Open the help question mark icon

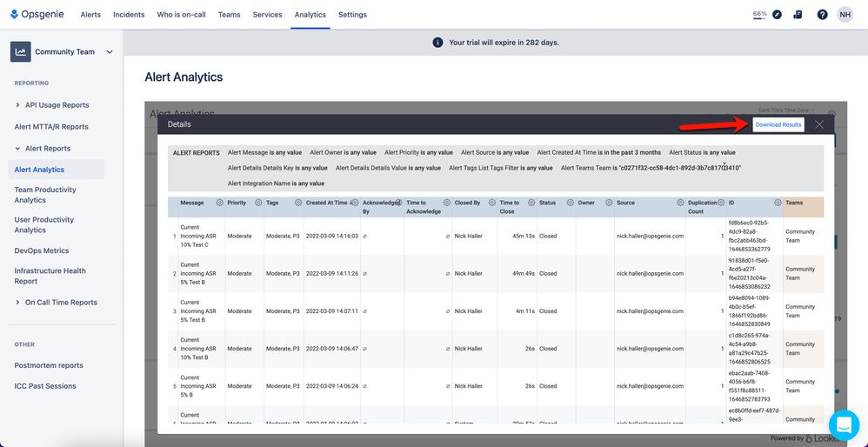pyautogui.click(x=822, y=15)
